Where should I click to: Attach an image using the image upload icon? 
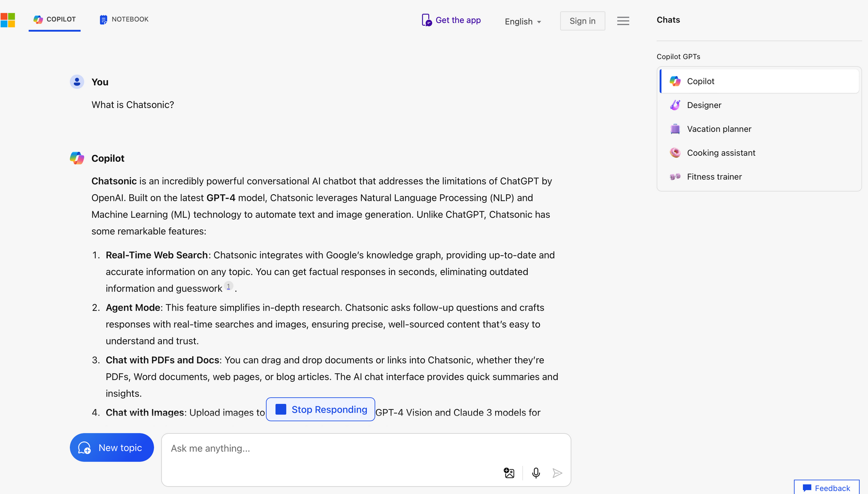click(x=509, y=473)
